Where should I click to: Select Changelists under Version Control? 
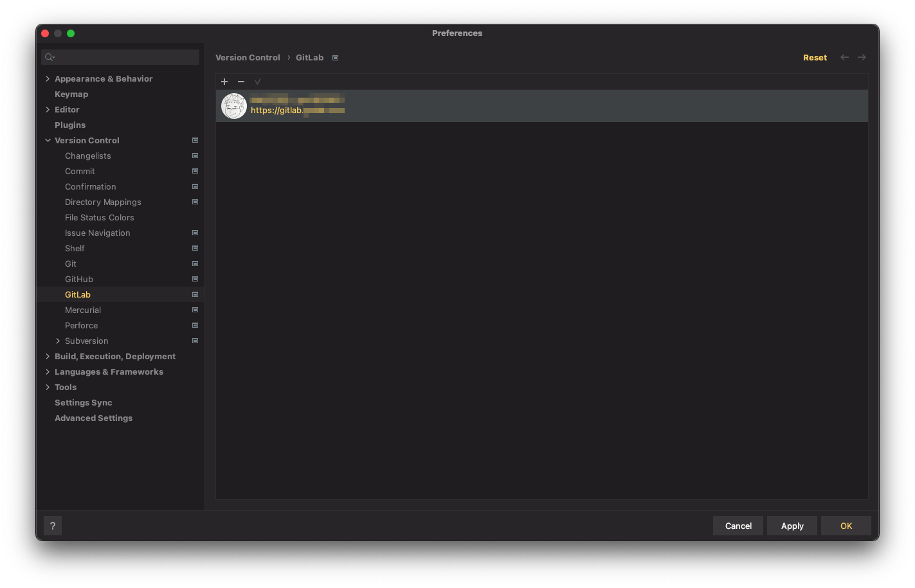[x=88, y=156]
